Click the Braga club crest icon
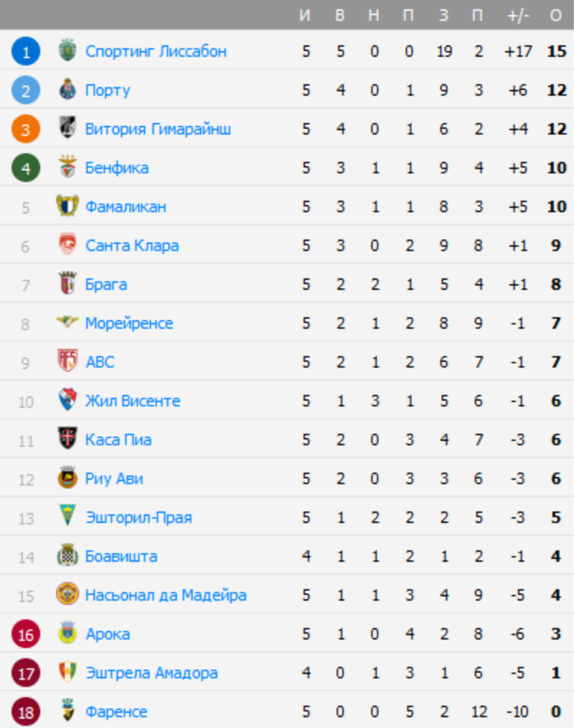This screenshot has width=574, height=728. tap(68, 284)
